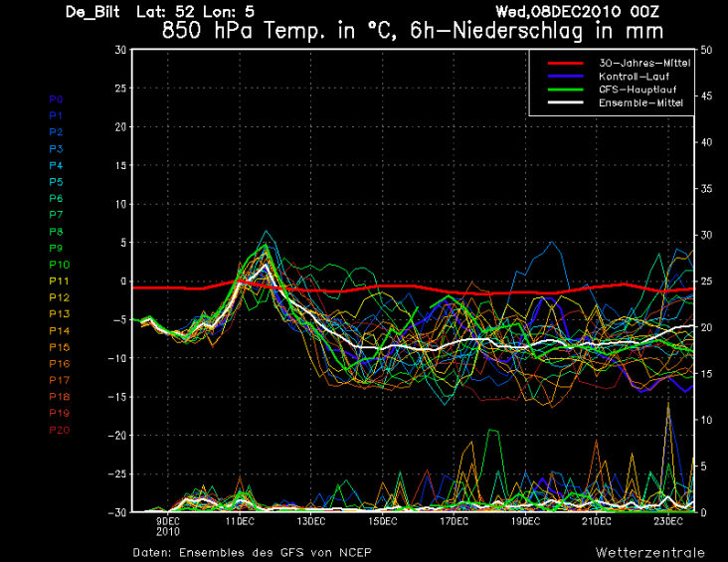Click the 9DEC date axis label
Image resolution: width=728 pixels, height=562 pixels.
pos(168,521)
